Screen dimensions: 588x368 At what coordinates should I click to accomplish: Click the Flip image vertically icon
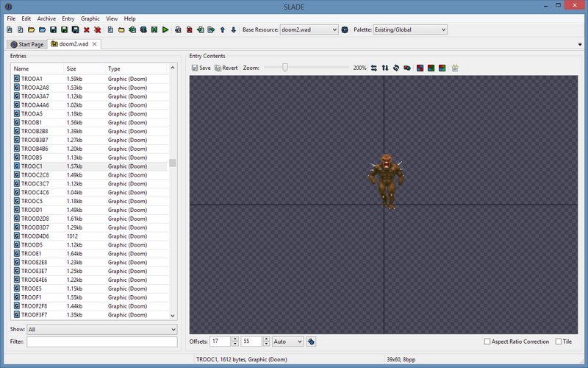pyautogui.click(x=385, y=68)
